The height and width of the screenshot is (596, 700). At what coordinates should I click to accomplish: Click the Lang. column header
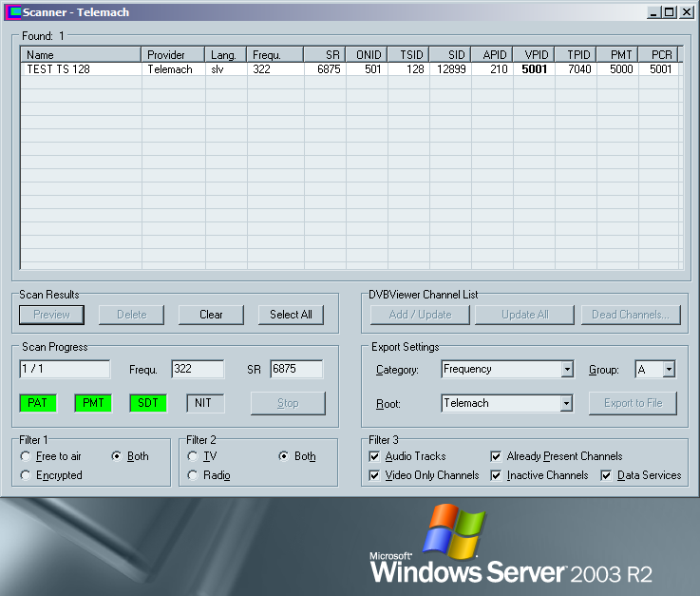pyautogui.click(x=226, y=55)
